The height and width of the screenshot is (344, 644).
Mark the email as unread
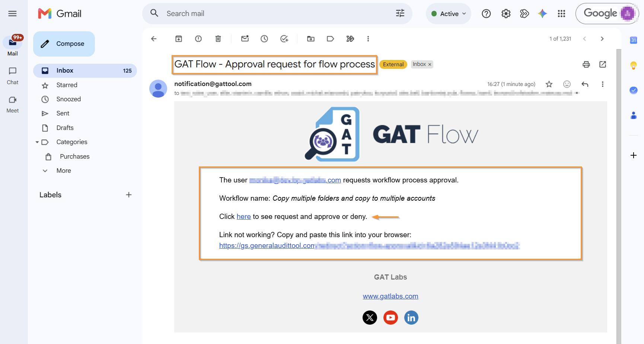[245, 39]
